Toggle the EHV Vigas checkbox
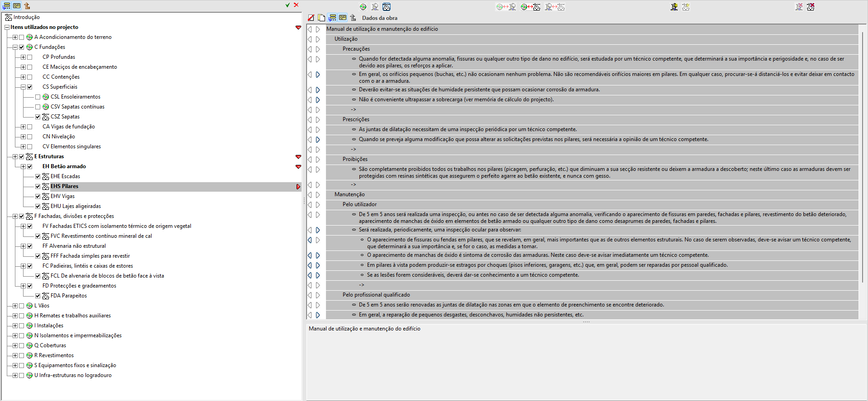This screenshot has width=868, height=401. coord(38,196)
